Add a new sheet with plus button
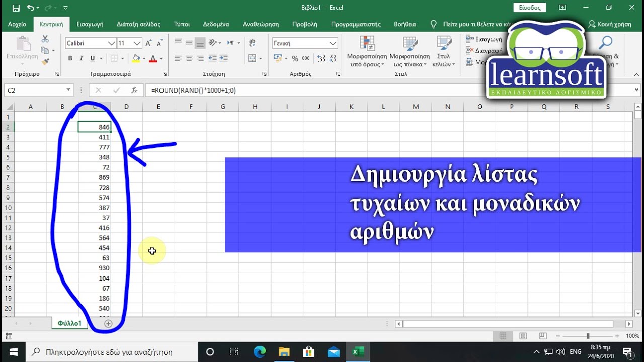Screen dimensions: 644x362 click(x=108, y=323)
